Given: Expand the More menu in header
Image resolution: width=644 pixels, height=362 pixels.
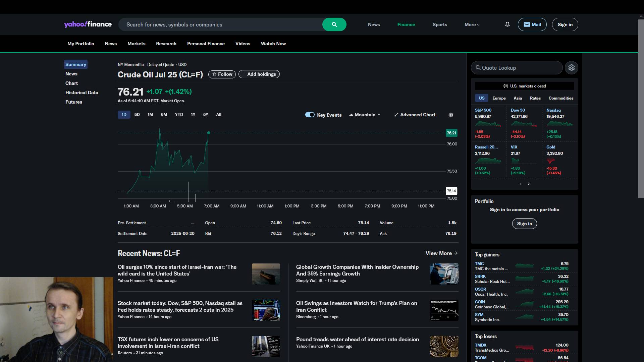Looking at the screenshot, I should click(472, 24).
